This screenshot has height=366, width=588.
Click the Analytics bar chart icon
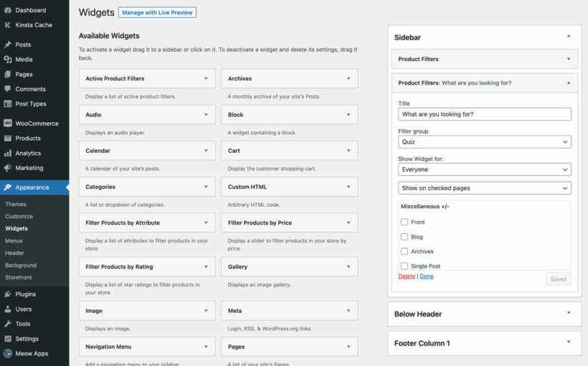[7, 153]
